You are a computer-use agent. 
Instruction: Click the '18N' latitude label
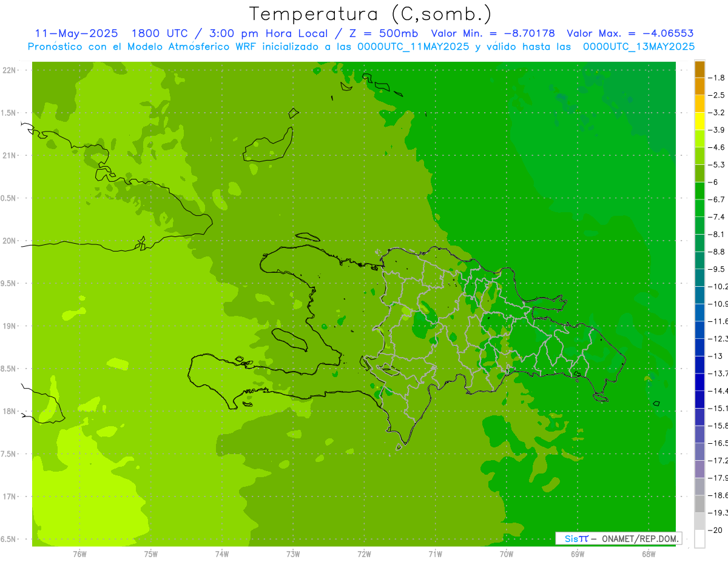pos(10,411)
